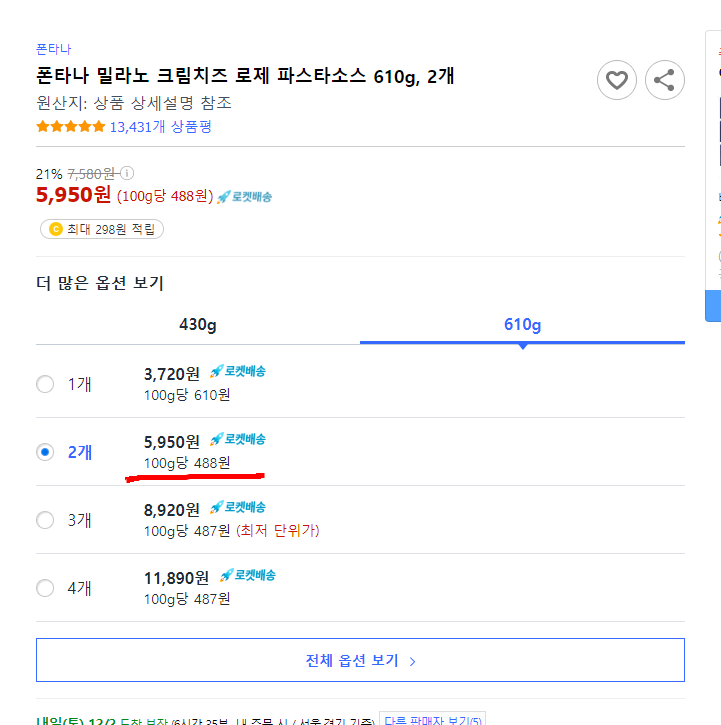Click the share icon button
721x725 pixels.
[x=665, y=80]
